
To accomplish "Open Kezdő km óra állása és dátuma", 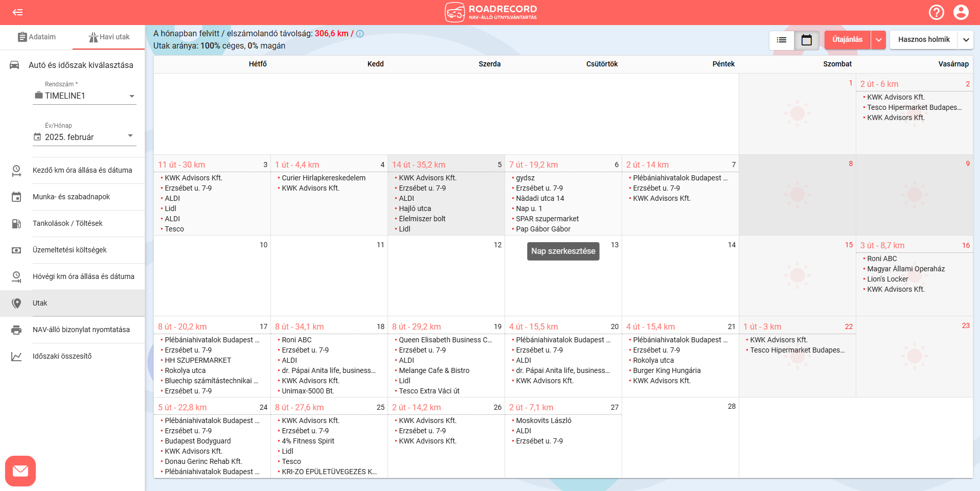I will tap(73, 170).
